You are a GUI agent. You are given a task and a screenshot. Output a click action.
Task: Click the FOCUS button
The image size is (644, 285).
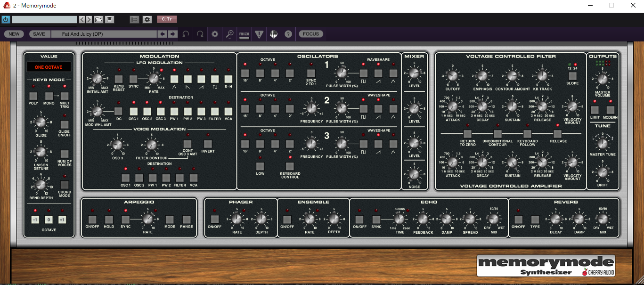click(x=311, y=34)
